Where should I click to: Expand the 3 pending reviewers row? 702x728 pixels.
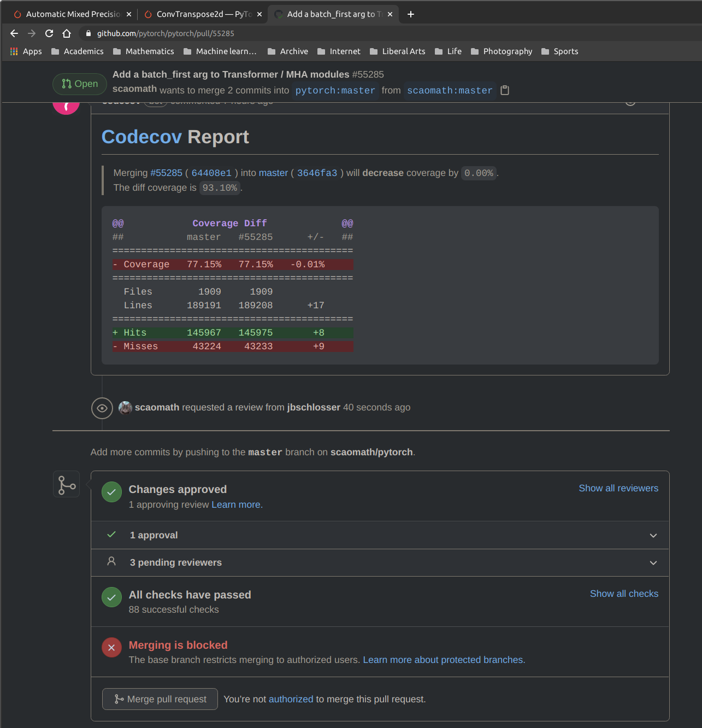pyautogui.click(x=380, y=562)
